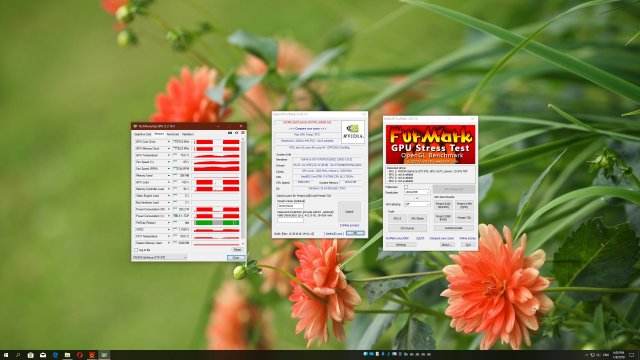Expand the Memory Used sensor dropdown
Viewport: 640px width, 360px height.
169,176
